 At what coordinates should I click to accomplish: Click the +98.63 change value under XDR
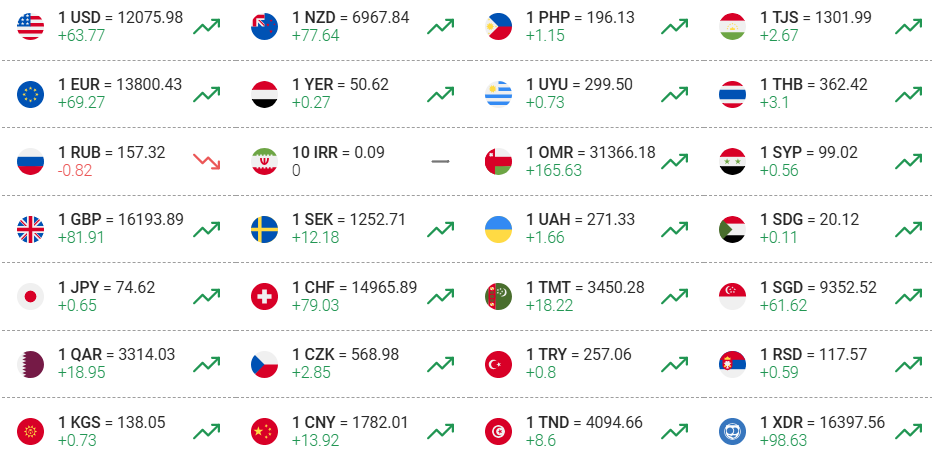(783, 440)
